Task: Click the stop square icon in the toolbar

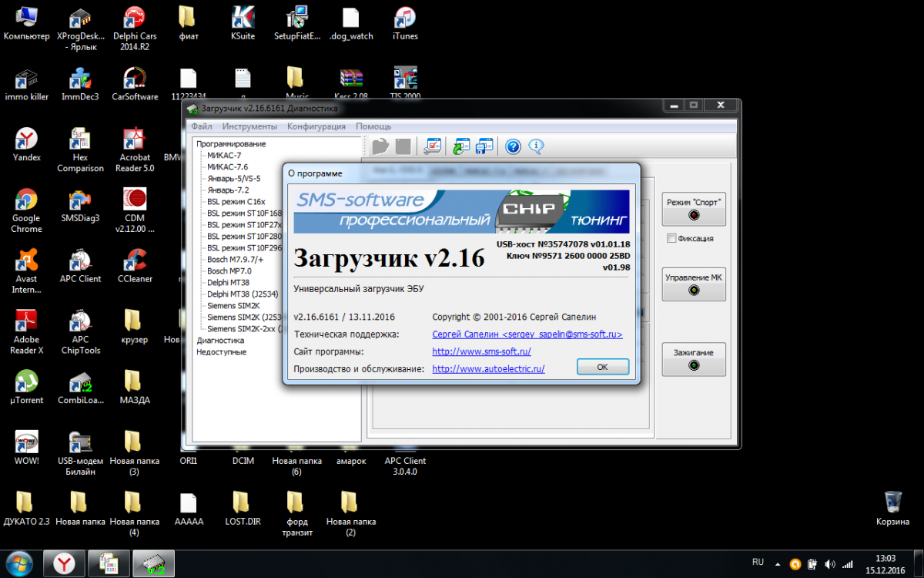Action: pyautogui.click(x=403, y=146)
